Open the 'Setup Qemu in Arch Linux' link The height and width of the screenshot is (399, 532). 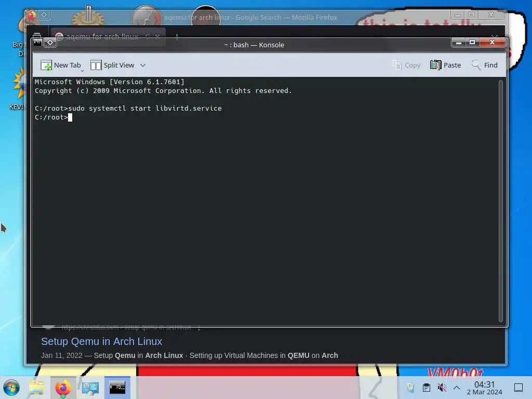pos(101,341)
